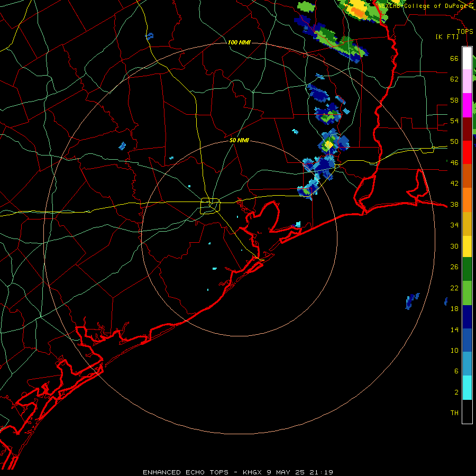Click the sky blue legend band beside 6
Image resolution: width=476 pixels, height=476 pixels.
pyautogui.click(x=467, y=364)
